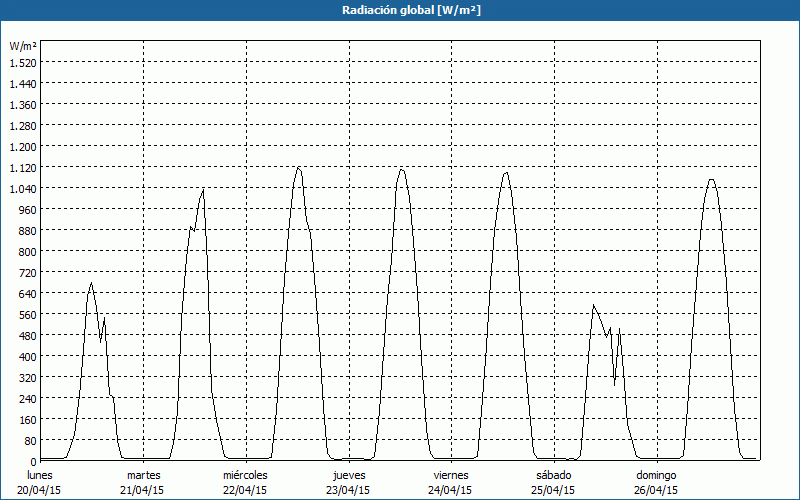This screenshot has width=800, height=500.
Task: Select the 22/04/15 date label
Action: point(245,490)
